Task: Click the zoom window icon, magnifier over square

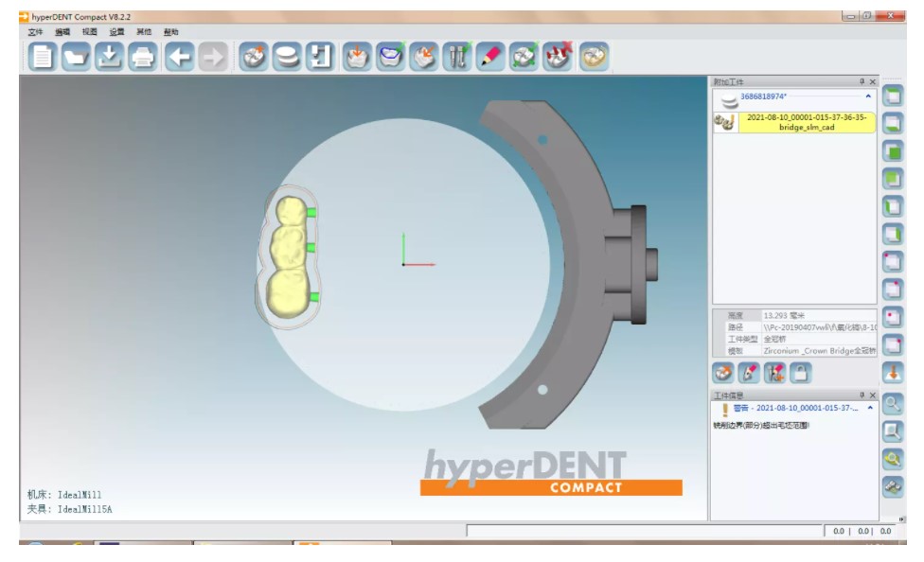Action: coord(893,431)
